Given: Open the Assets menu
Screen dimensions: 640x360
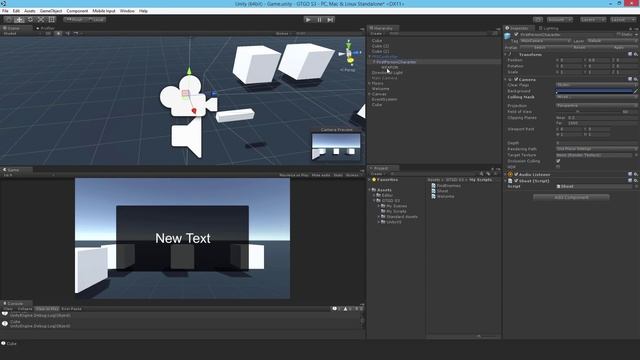Looking at the screenshot, I should click(x=30, y=11).
